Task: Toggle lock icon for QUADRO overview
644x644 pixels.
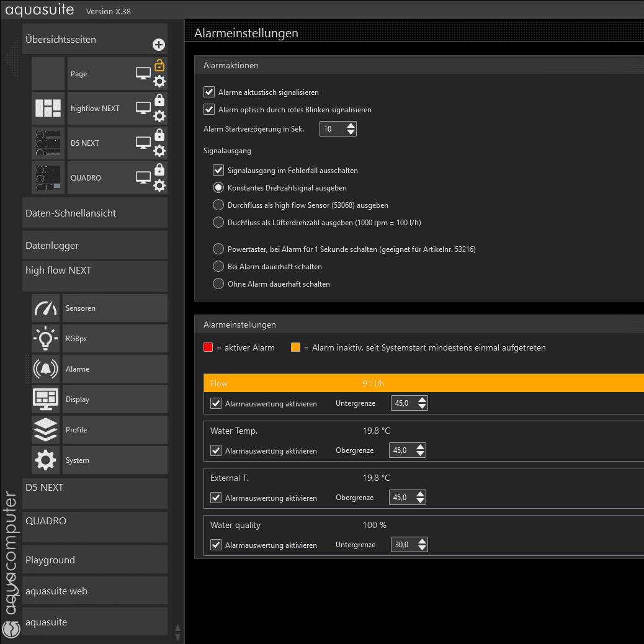Action: (x=159, y=169)
